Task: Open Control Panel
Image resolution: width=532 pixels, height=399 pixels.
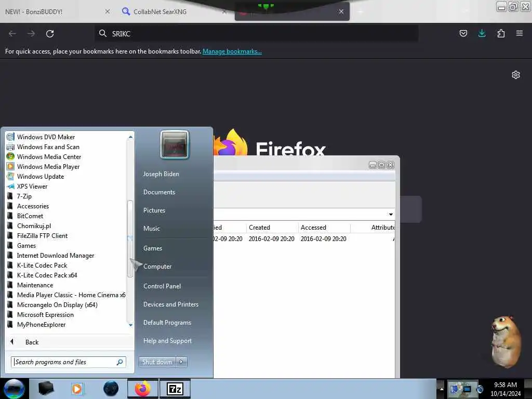Action: [162, 286]
